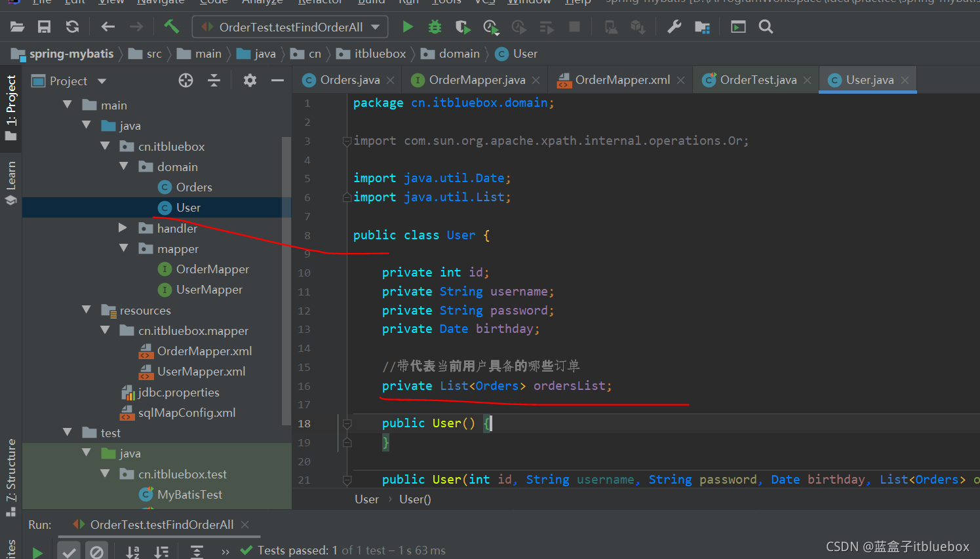Navigate back with the left arrow icon

(108, 27)
